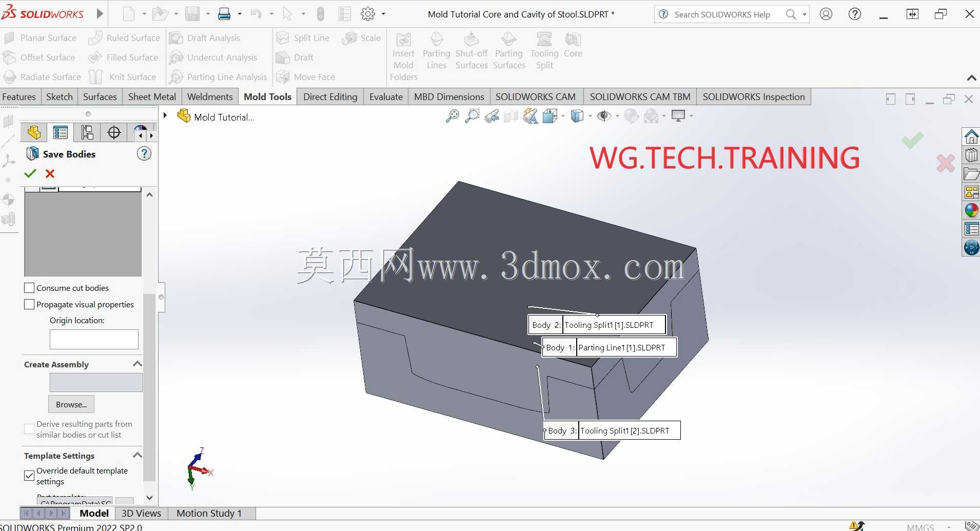
Task: Toggle Override default template settings
Action: click(29, 476)
